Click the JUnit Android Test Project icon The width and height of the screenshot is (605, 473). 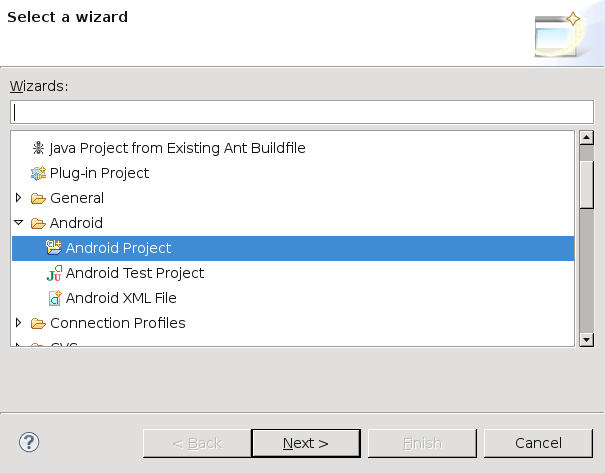click(54, 273)
